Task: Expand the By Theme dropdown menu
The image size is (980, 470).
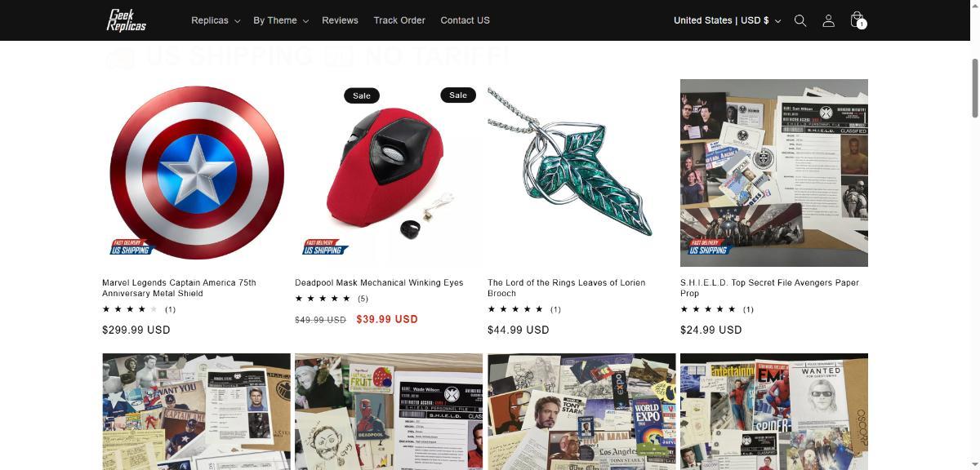Action: 281,20
